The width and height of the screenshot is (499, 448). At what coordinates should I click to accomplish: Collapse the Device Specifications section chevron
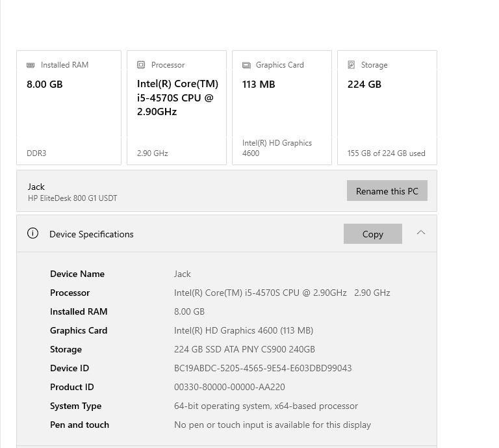tap(421, 233)
